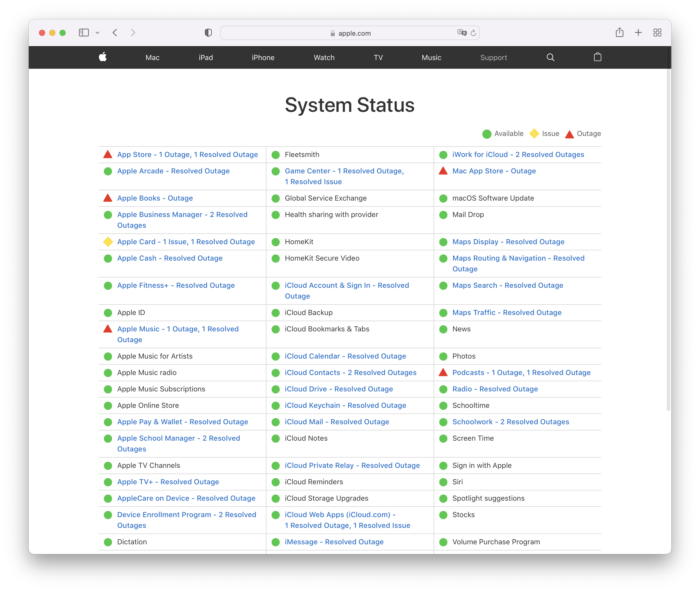Go back with the left arrow
This screenshot has width=700, height=592.
(115, 33)
